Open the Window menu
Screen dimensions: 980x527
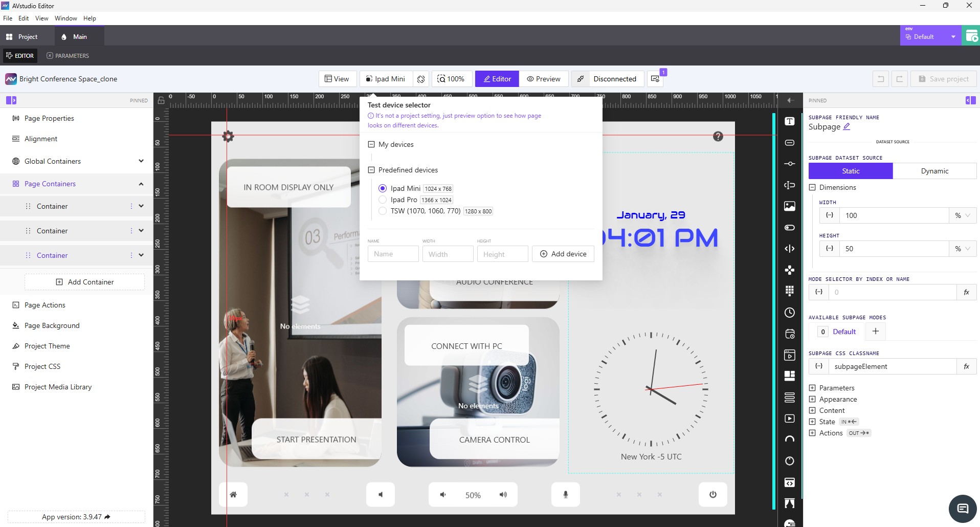pyautogui.click(x=65, y=18)
